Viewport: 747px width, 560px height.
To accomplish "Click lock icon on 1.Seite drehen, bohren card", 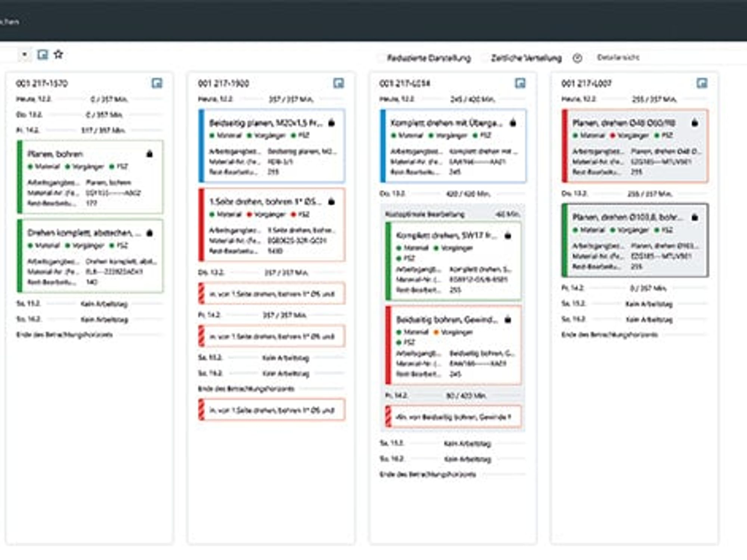I will point(331,201).
